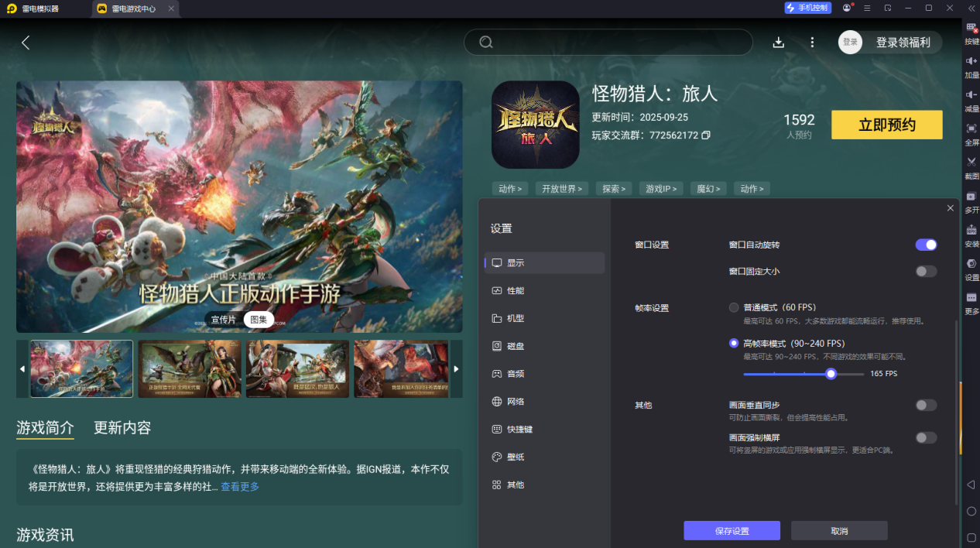Image resolution: width=980 pixels, height=548 pixels.
Task: Select 高帧率模式 (90~240 FPS) radio button
Action: point(734,343)
